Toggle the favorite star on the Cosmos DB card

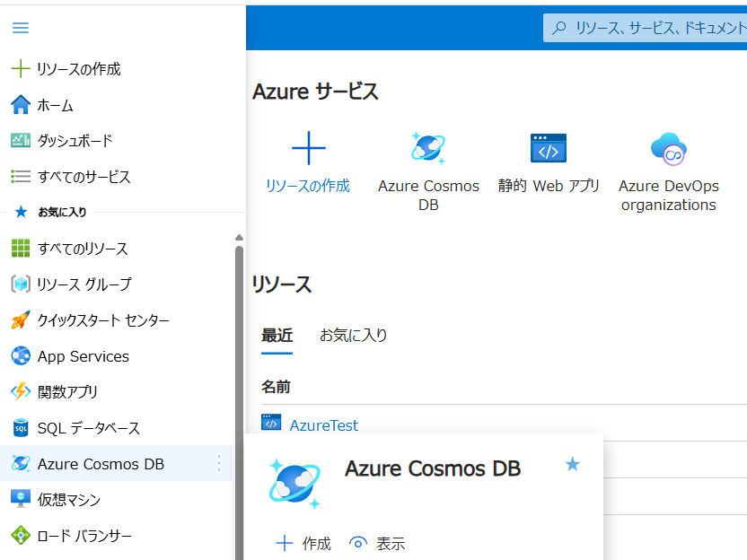pos(572,464)
